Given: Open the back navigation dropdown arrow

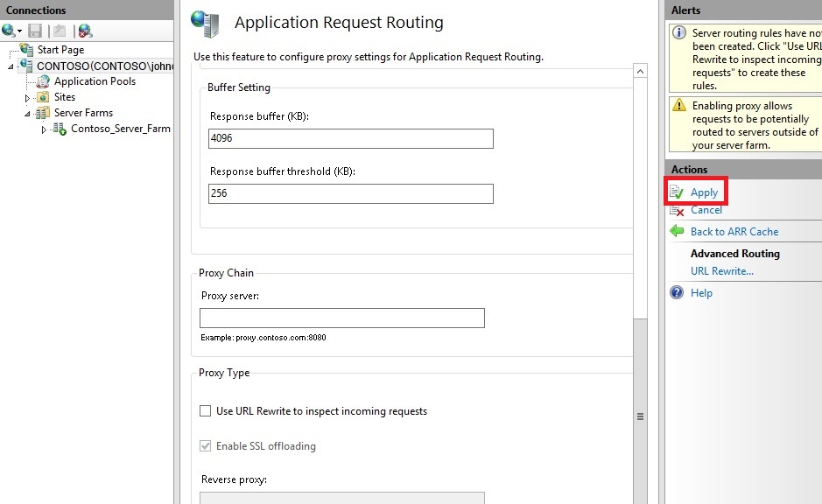Looking at the screenshot, I should (x=18, y=29).
